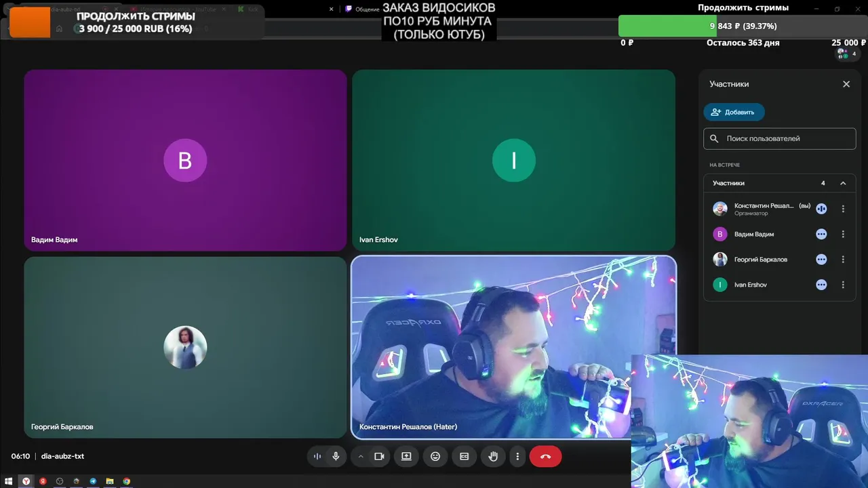The image size is (868, 488).
Task: Click the Вадим Вадим purple video tile
Action: 185,160
